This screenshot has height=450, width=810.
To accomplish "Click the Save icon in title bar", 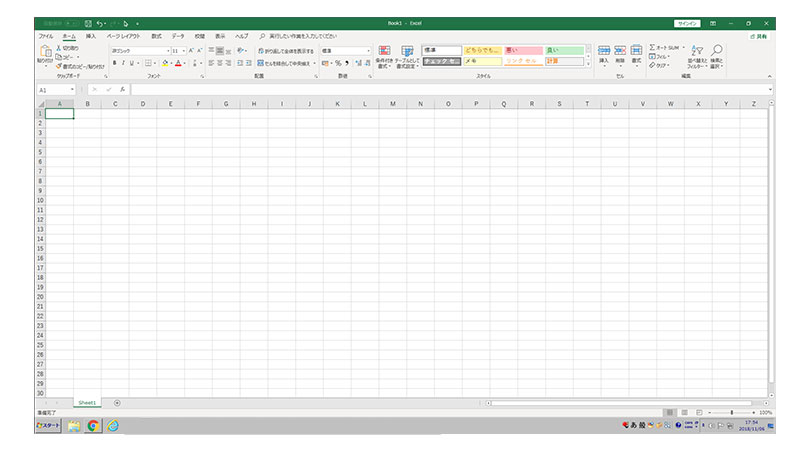I will click(88, 24).
